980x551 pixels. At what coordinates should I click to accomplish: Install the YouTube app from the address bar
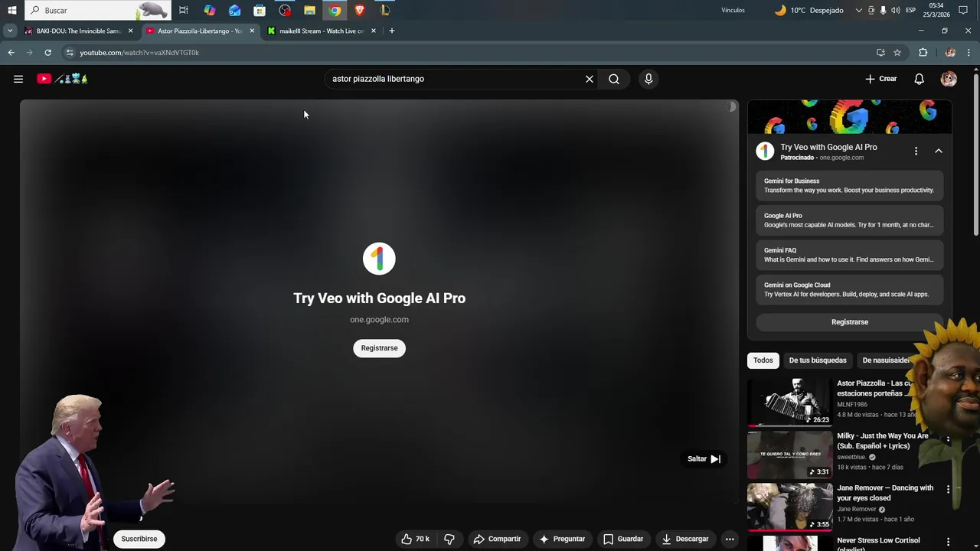pos(880,53)
